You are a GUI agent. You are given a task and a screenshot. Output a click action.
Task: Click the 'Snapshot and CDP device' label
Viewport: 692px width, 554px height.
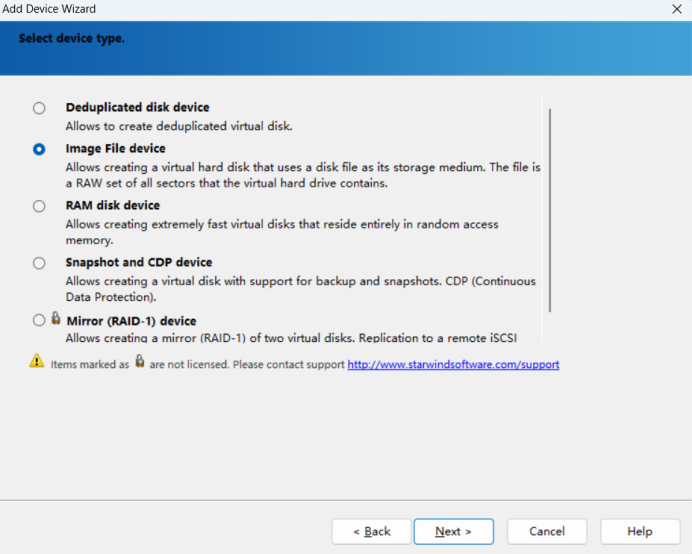click(139, 262)
